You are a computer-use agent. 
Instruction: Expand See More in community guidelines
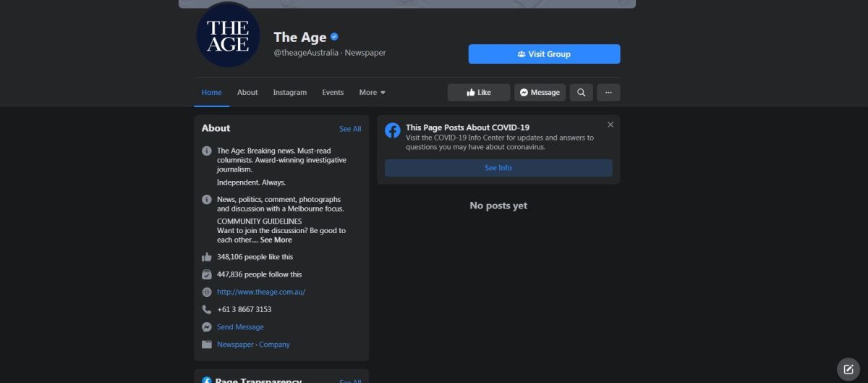click(x=276, y=240)
